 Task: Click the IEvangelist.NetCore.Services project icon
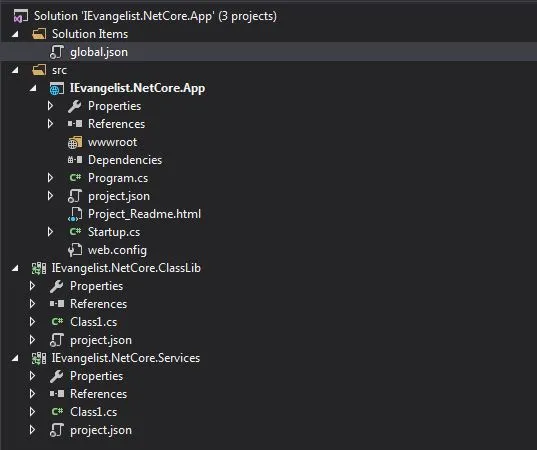click(39, 358)
